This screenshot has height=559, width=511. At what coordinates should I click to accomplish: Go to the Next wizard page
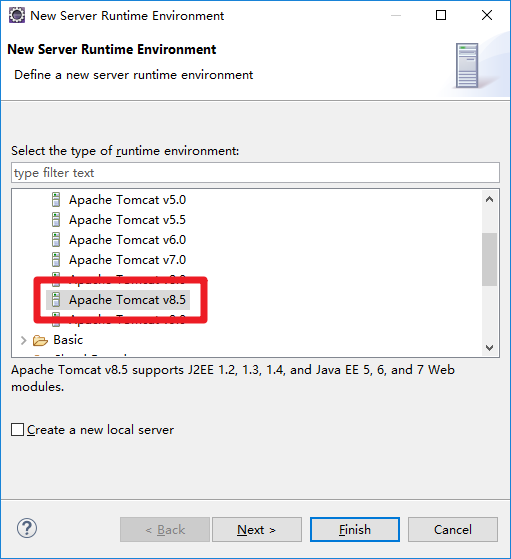(257, 529)
